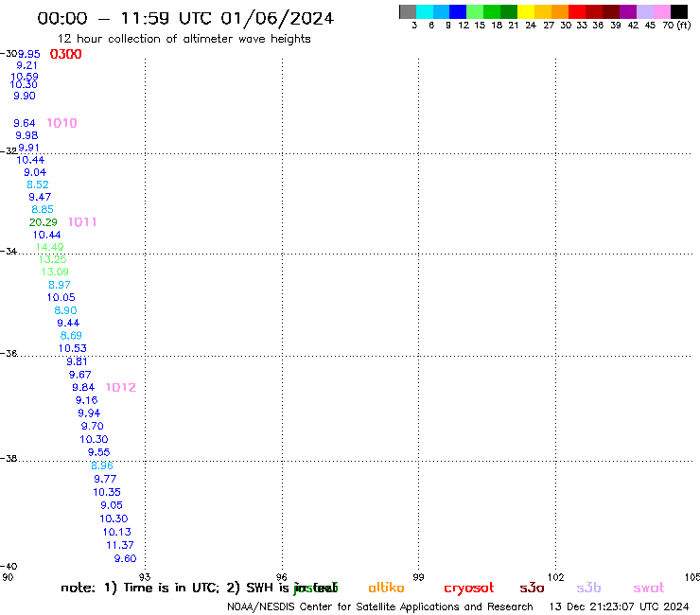
Task: Click the red 0300 time label
Action: coord(65,54)
